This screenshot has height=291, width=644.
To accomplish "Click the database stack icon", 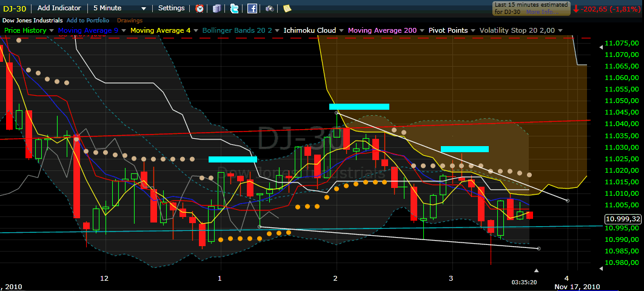I will [217, 8].
